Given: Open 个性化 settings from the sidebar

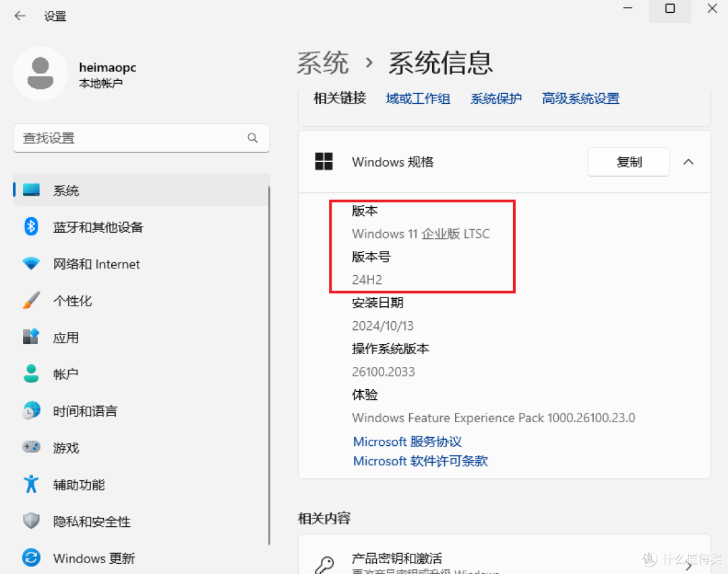Looking at the screenshot, I should (x=31, y=300).
